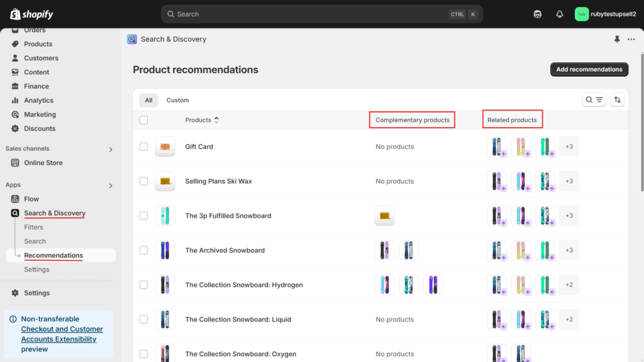Select The Archived Snowboard checkbox

(x=143, y=250)
